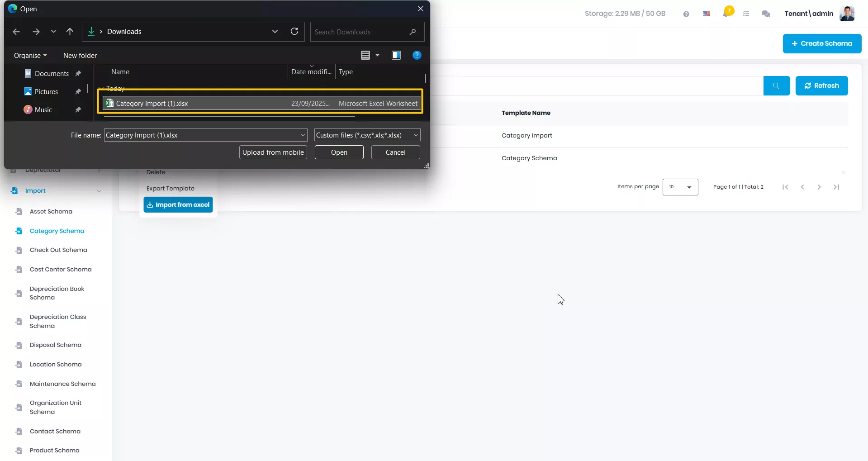Open the chat icon in header
The height and width of the screenshot is (461, 868).
766,14
